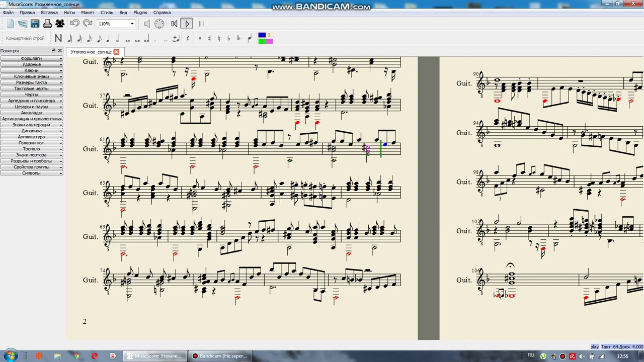The width and height of the screenshot is (644, 362).
Task: Open the Справка menu
Action: [x=162, y=13]
